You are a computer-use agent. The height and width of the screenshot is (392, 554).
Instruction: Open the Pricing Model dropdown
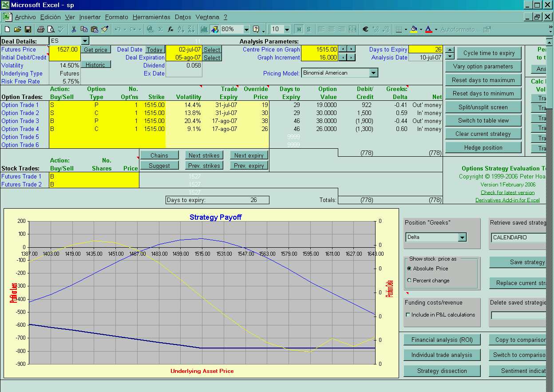tap(373, 73)
